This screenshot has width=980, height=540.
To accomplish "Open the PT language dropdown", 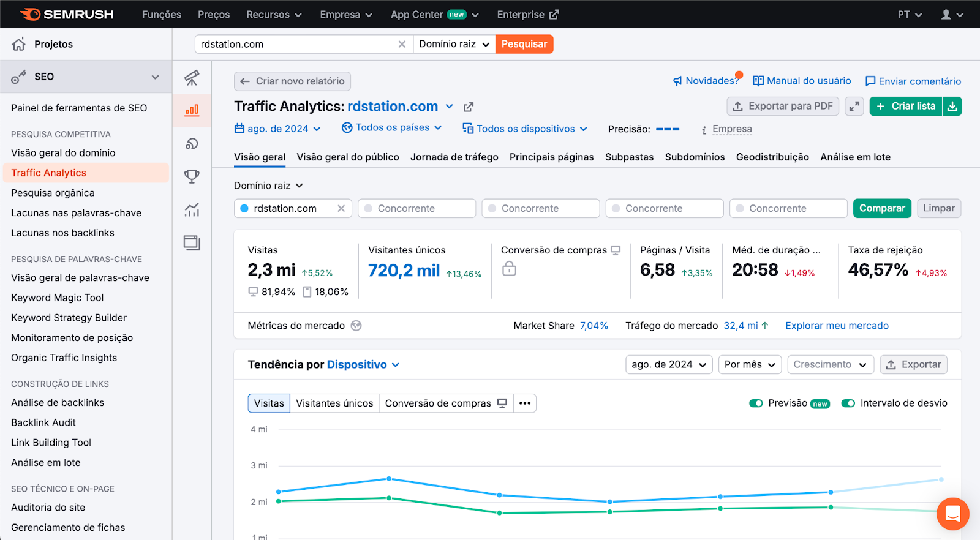I will click(910, 15).
